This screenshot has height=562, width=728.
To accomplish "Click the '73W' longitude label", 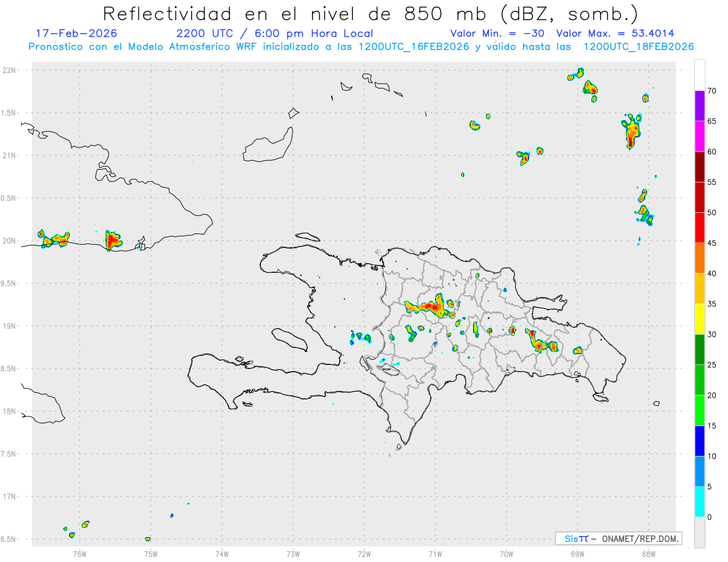I will point(293,554).
